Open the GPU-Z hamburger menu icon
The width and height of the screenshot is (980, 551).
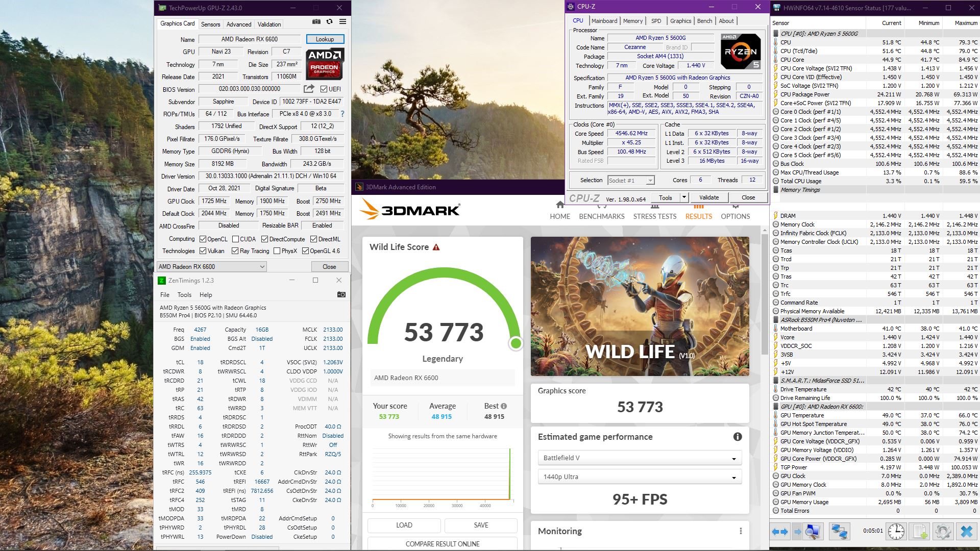pos(343,22)
